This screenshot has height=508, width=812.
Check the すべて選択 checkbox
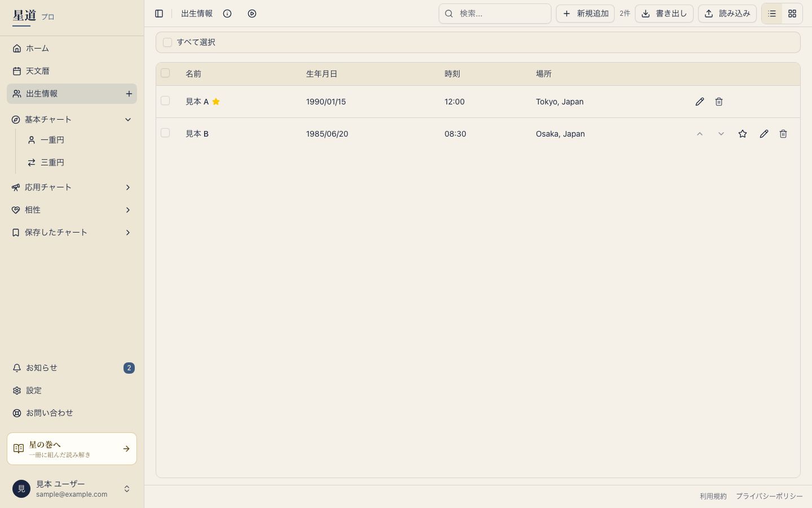pos(167,42)
